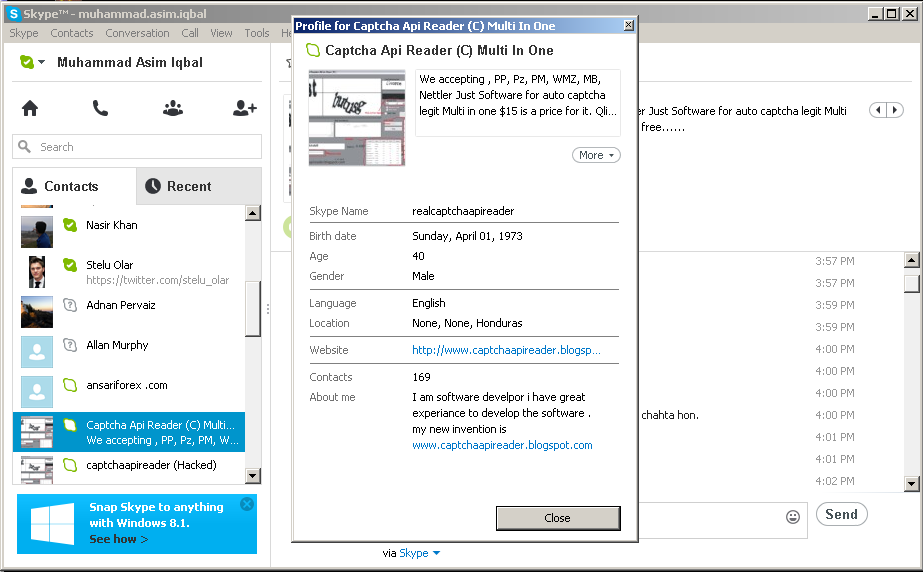
Task: Click the Send button
Action: (x=842, y=514)
